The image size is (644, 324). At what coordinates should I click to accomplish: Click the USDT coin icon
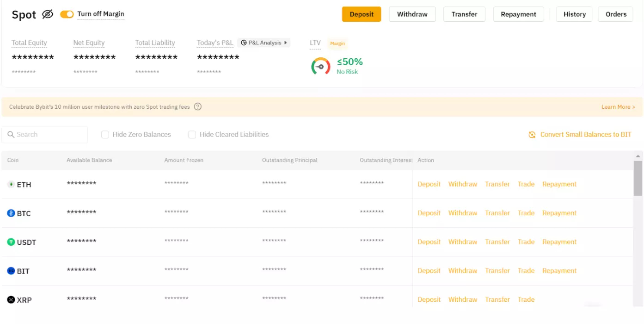(x=10, y=242)
